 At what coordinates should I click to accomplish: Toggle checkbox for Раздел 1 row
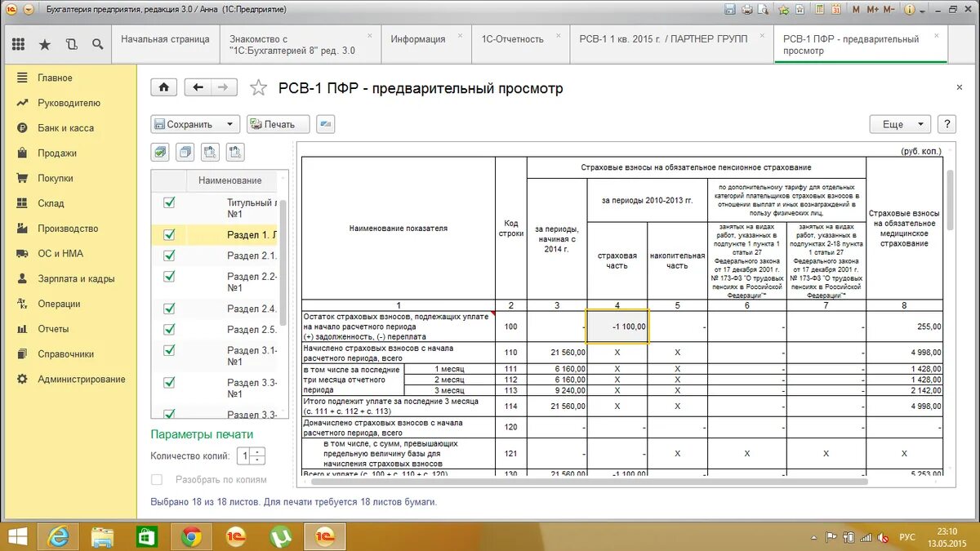169,234
